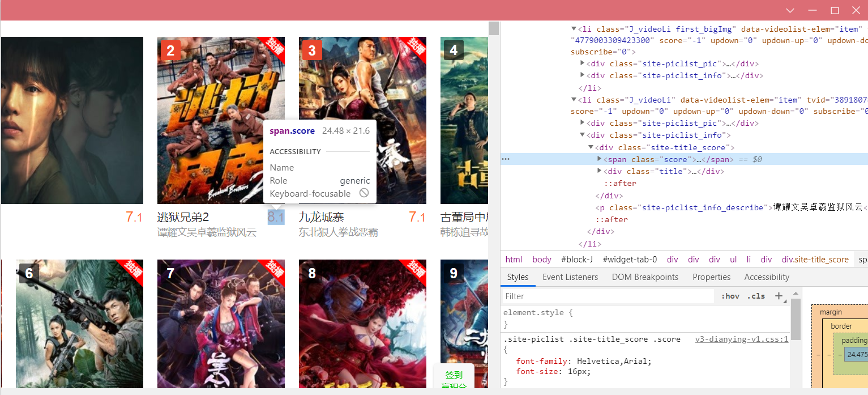Click the .site-piclist .site-title_score .score selector
The image size is (868, 395).
point(592,339)
